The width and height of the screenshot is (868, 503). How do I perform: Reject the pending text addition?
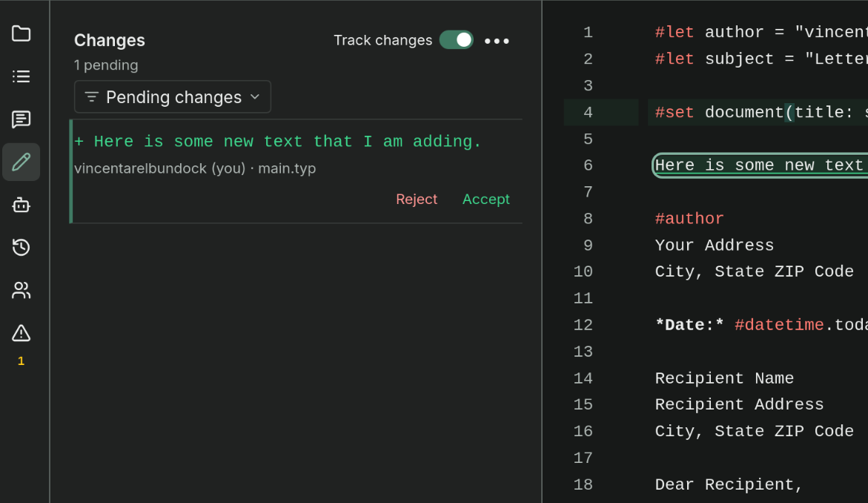point(417,200)
